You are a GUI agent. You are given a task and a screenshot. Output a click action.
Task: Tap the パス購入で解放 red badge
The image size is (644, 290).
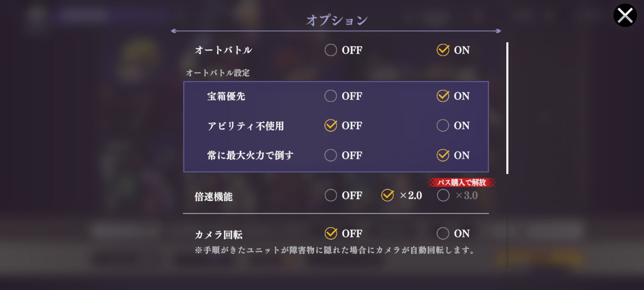(x=462, y=182)
